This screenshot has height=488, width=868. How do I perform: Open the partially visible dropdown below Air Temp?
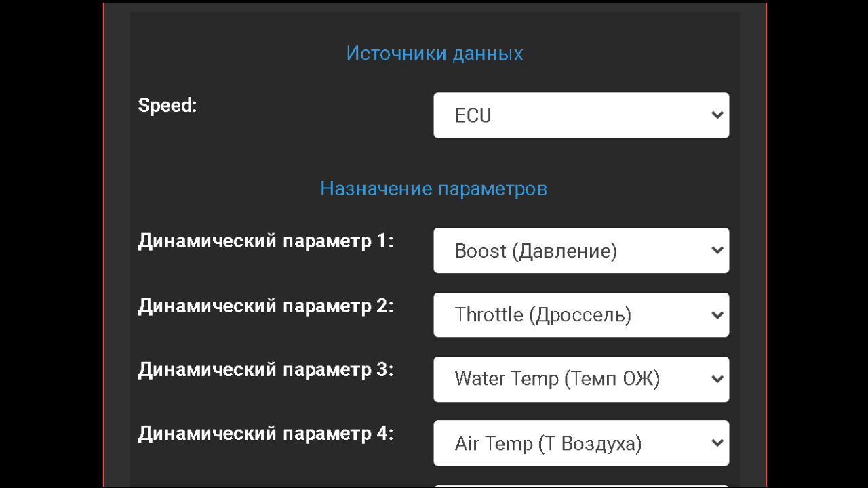pyautogui.click(x=581, y=486)
